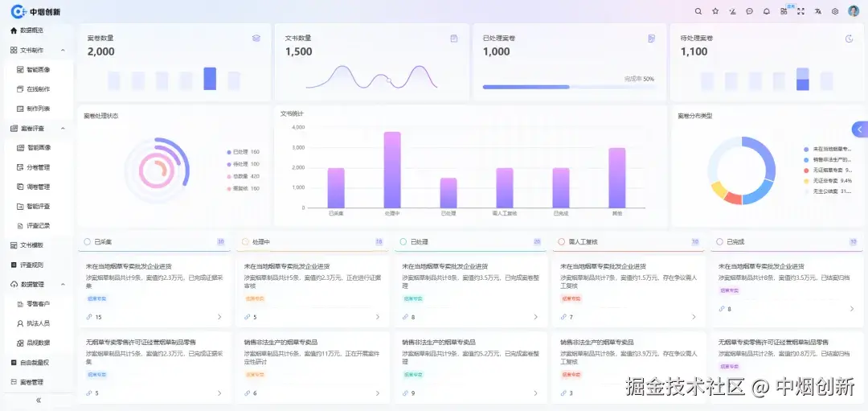The image size is (868, 411).
Task: Toggle 已处理 160 legend in 案卷处理状态
Action: click(x=243, y=152)
